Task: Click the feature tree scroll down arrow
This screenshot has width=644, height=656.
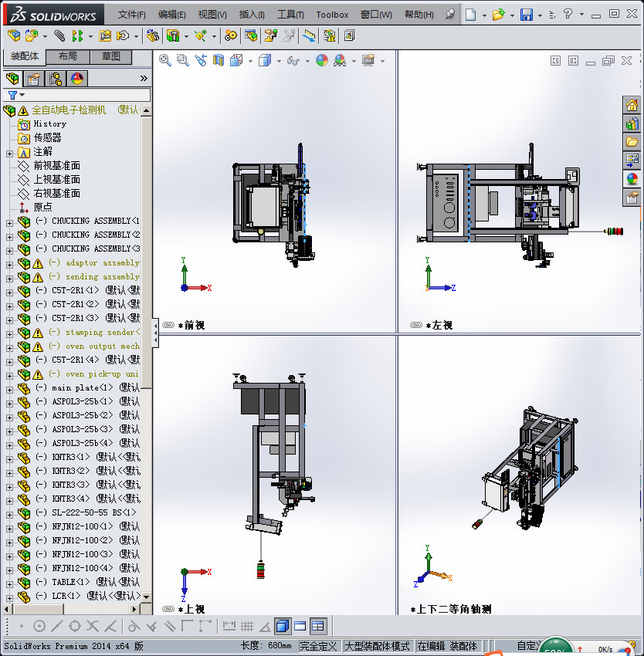Action: (146, 597)
